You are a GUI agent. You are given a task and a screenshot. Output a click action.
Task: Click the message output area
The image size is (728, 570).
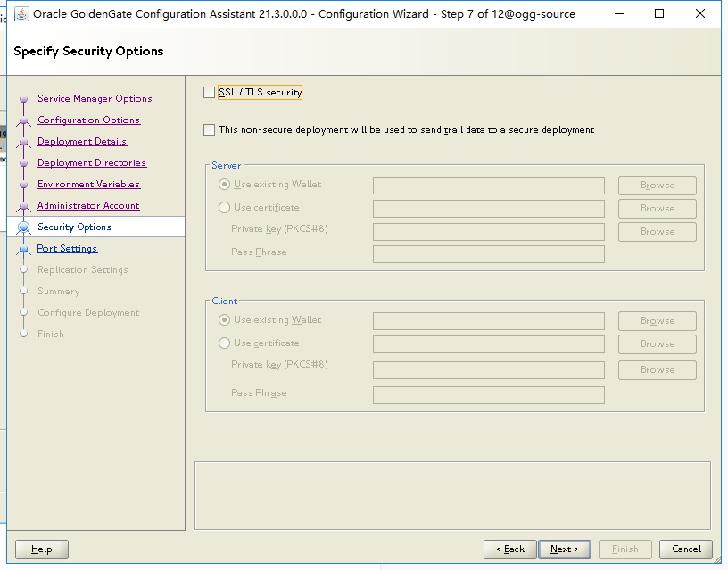[452, 495]
